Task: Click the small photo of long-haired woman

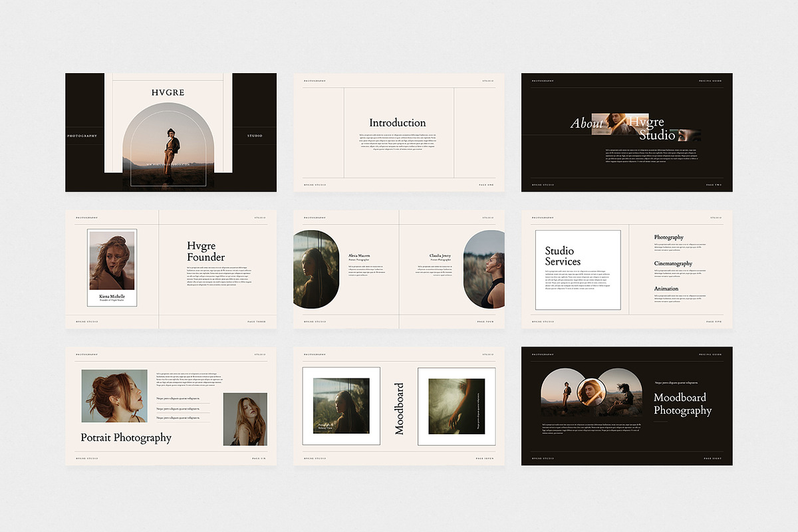Action: (x=245, y=419)
